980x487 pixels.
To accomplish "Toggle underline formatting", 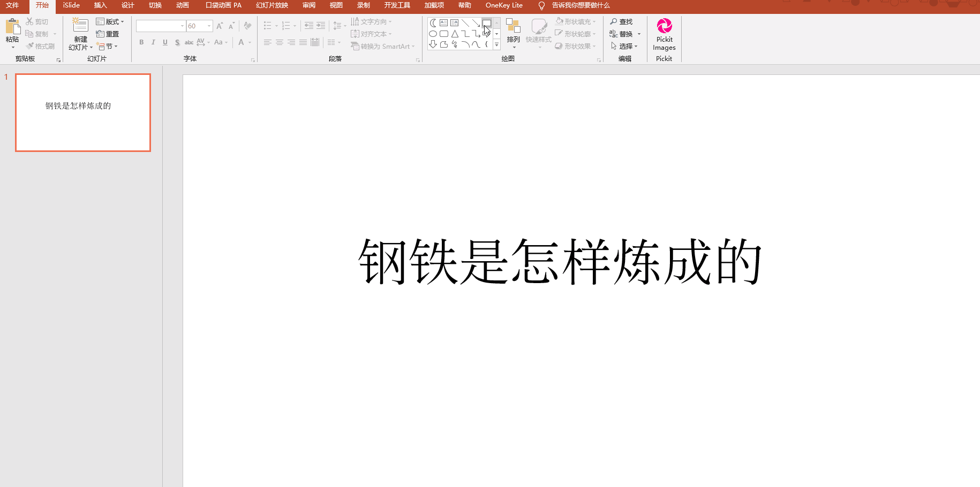I will point(165,42).
